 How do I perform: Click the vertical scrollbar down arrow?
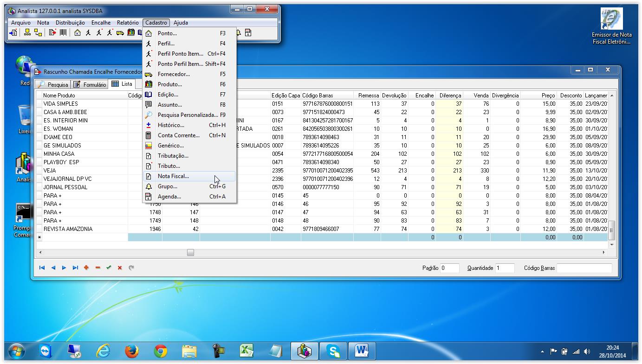612,244
